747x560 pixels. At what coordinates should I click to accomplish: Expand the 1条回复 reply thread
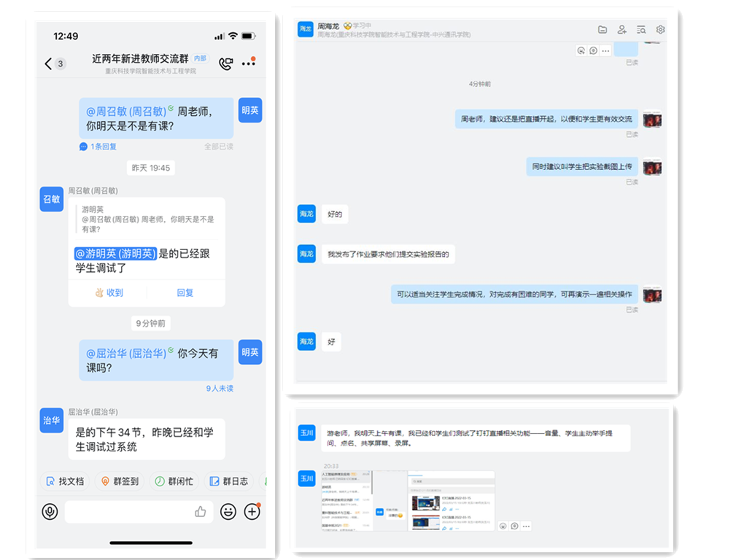(x=98, y=147)
